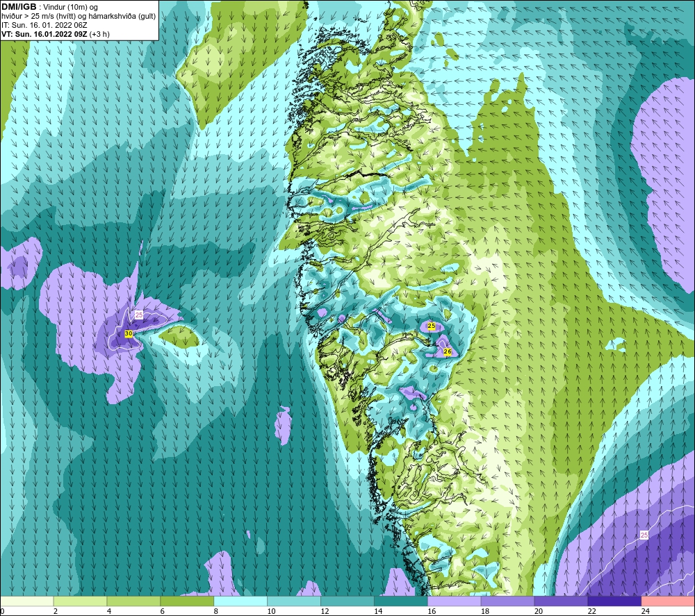695x616 pixels.
Task: Click legend tick label '14'
Action: tap(378, 611)
